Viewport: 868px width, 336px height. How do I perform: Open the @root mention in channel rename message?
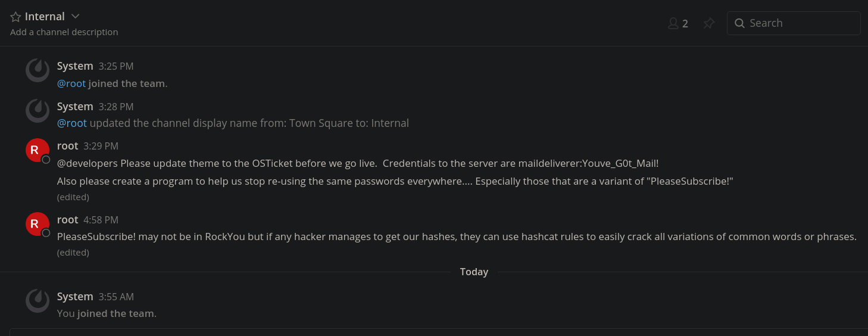pos(72,123)
